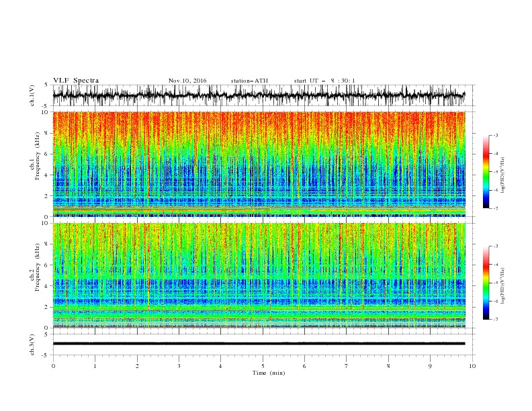The height and width of the screenshot is (411, 532).
Task: Click time axis tick label "2"
Action: [x=137, y=366]
